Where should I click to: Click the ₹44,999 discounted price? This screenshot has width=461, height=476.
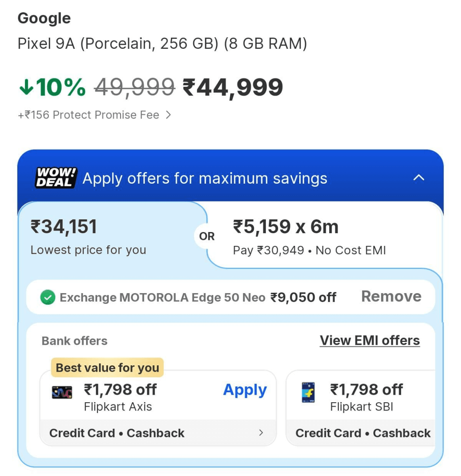click(233, 87)
